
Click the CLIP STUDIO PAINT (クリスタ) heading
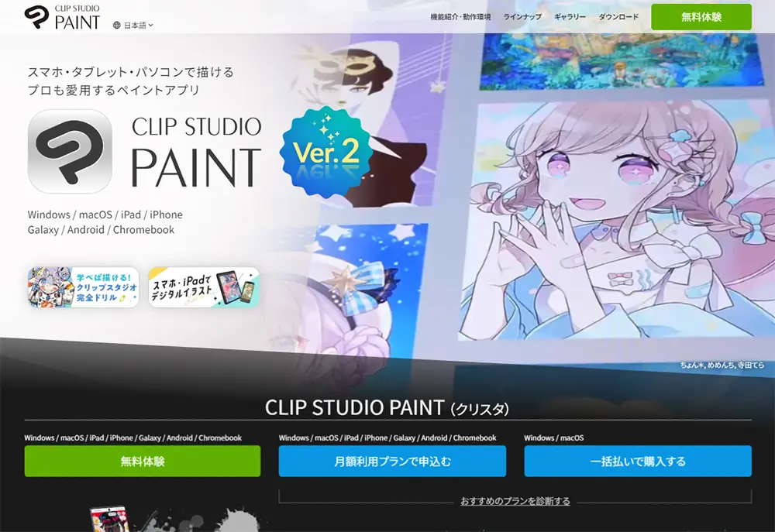point(387,408)
